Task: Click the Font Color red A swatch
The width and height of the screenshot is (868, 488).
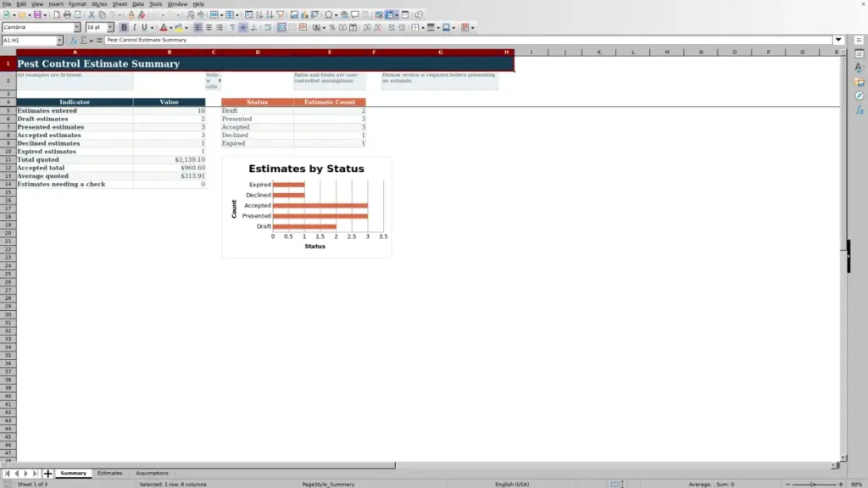Action: pyautogui.click(x=164, y=27)
